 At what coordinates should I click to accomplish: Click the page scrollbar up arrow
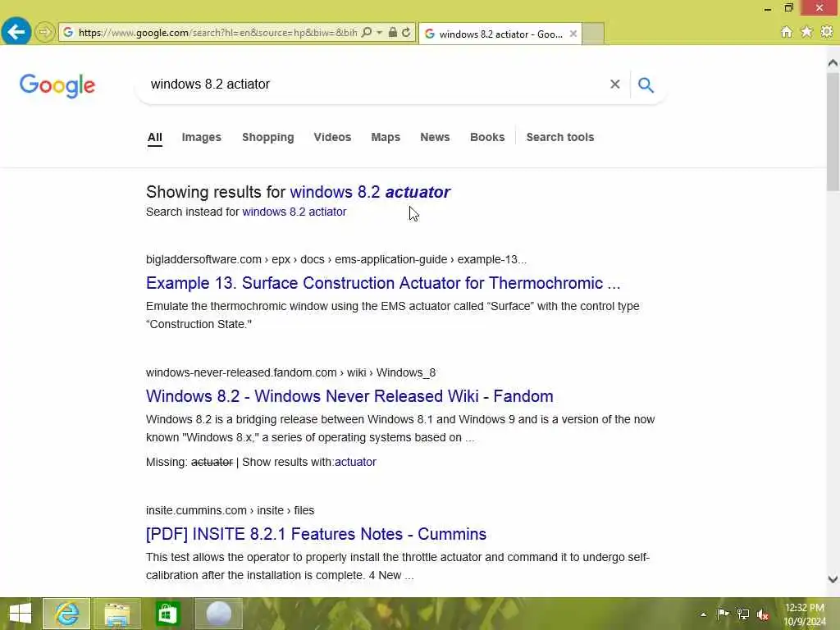(x=833, y=62)
